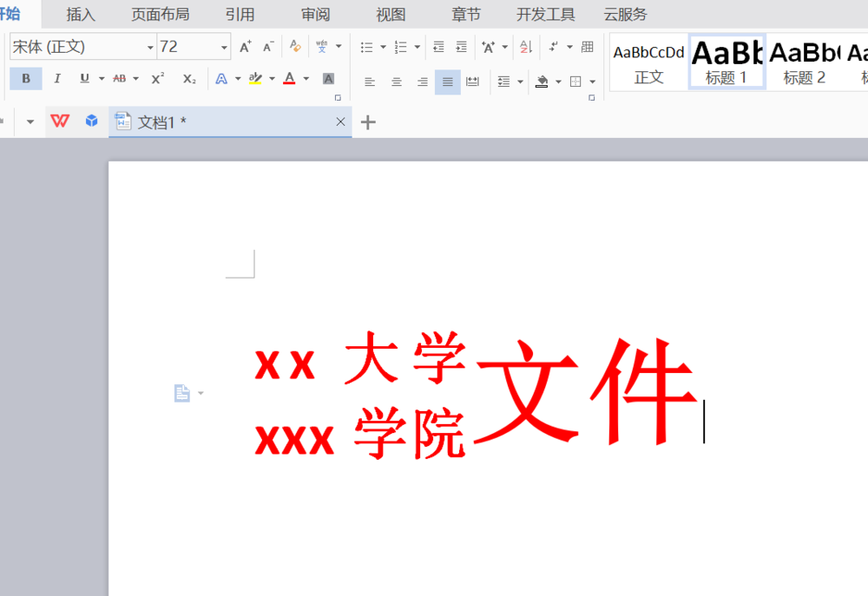Open the 审阅 ribbon tab
This screenshot has width=868, height=596.
click(x=315, y=14)
